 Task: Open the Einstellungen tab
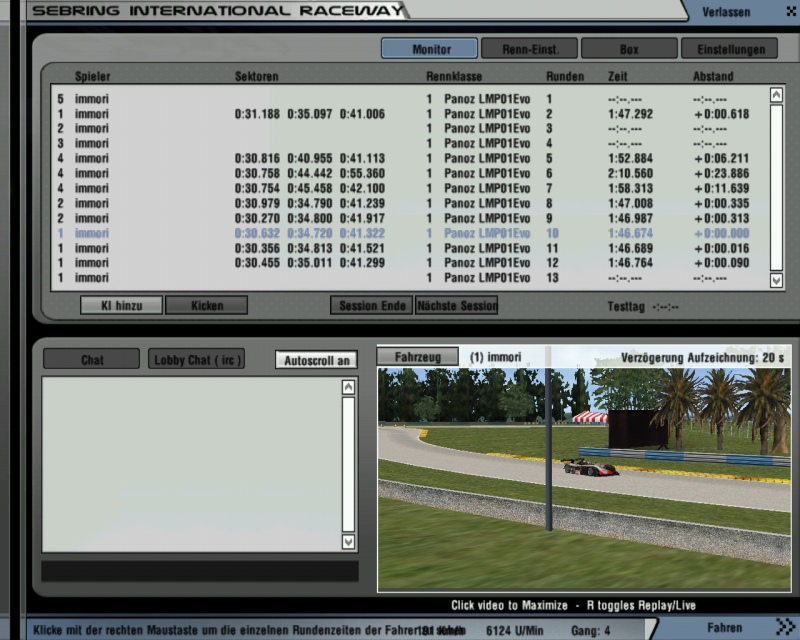729,49
